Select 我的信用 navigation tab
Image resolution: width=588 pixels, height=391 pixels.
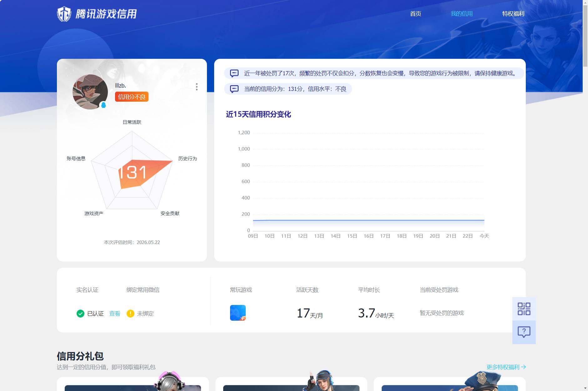(x=461, y=14)
